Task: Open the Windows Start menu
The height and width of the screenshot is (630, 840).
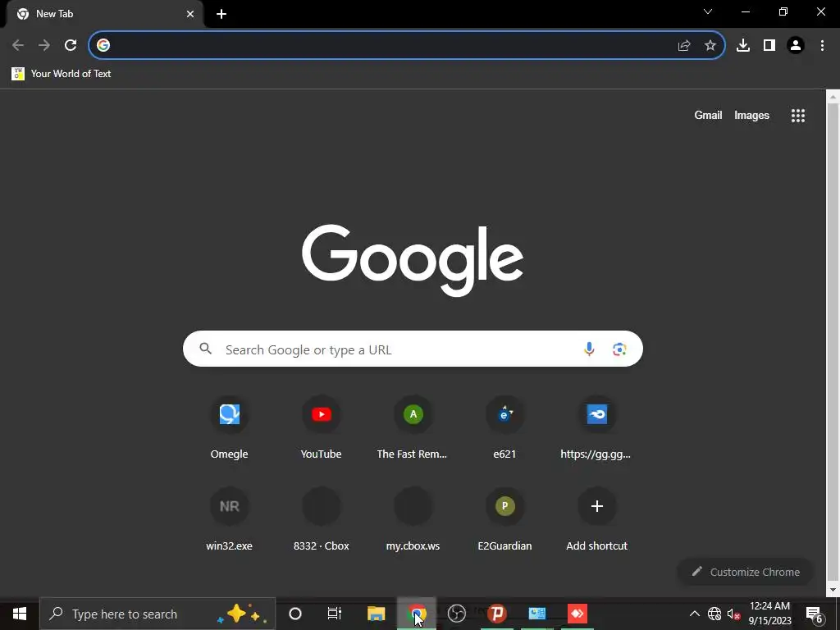Action: coord(20,614)
